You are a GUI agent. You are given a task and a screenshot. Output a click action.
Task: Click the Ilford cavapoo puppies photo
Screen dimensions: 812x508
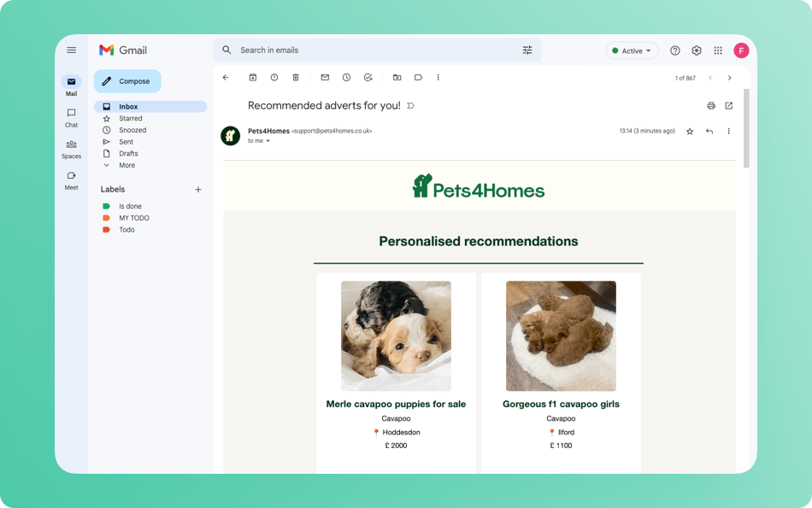click(561, 336)
